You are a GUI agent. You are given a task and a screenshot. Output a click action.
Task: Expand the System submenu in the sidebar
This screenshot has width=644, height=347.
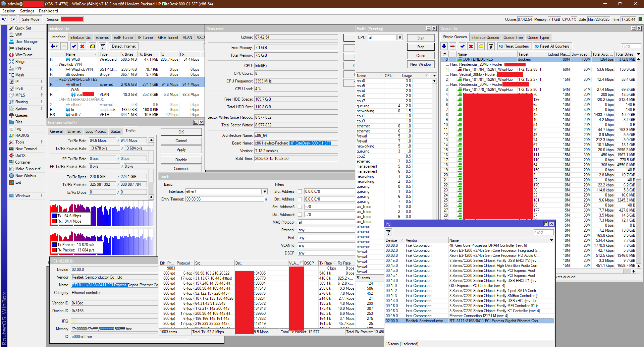click(x=42, y=109)
